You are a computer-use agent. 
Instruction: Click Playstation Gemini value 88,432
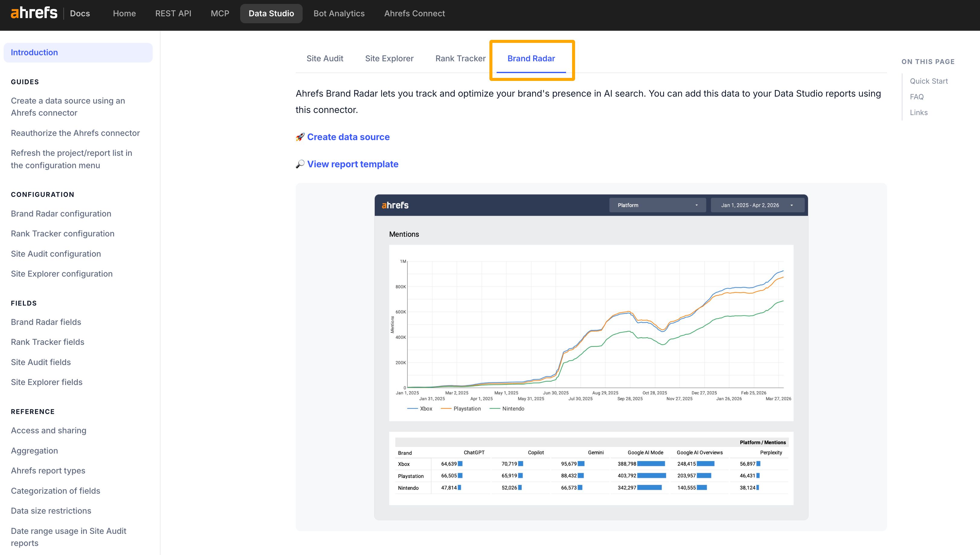(x=569, y=476)
